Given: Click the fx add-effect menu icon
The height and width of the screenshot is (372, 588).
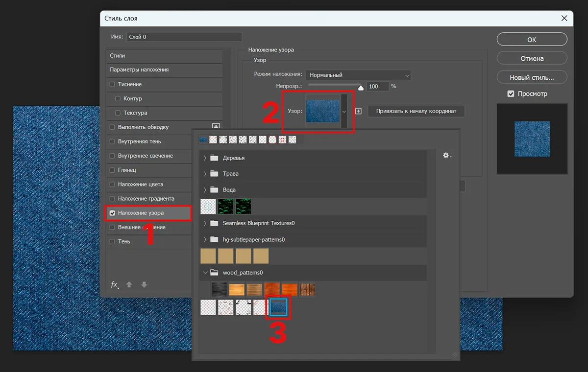Looking at the screenshot, I should pos(115,284).
